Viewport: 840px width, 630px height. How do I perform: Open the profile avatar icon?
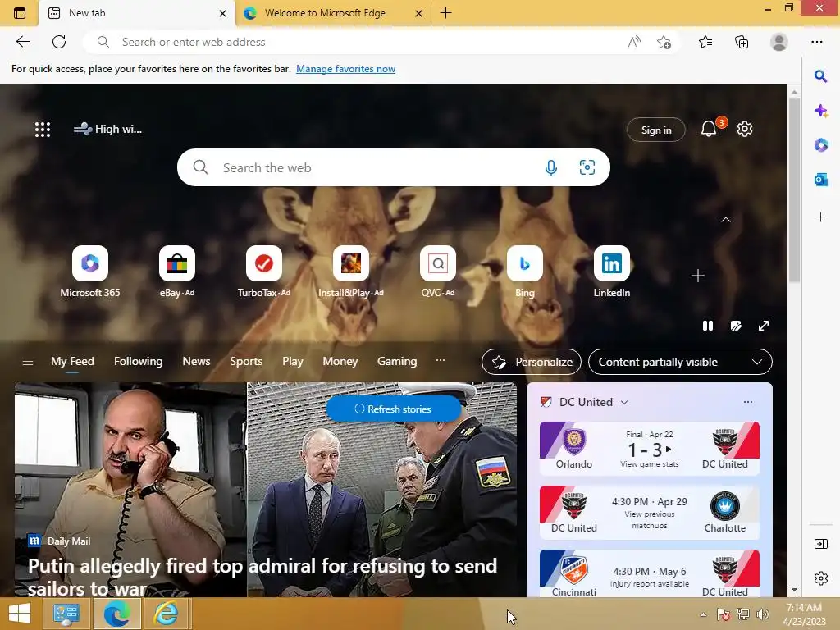point(779,42)
